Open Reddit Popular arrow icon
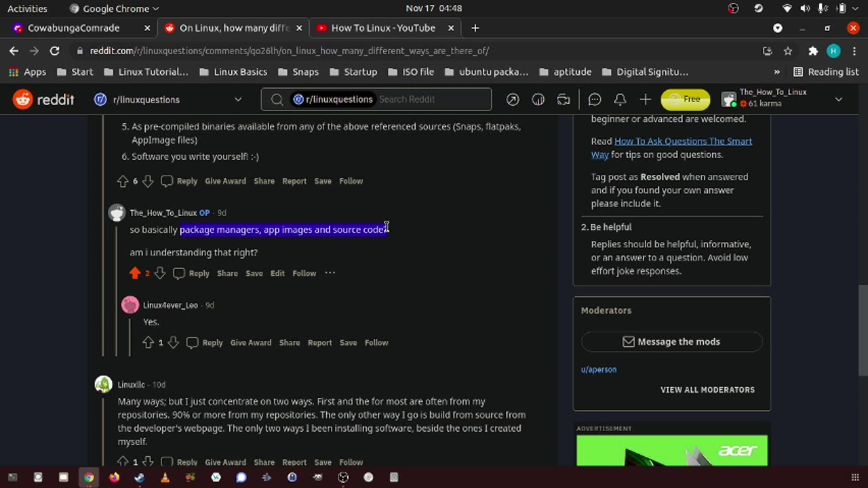The width and height of the screenshot is (868, 488). (513, 100)
